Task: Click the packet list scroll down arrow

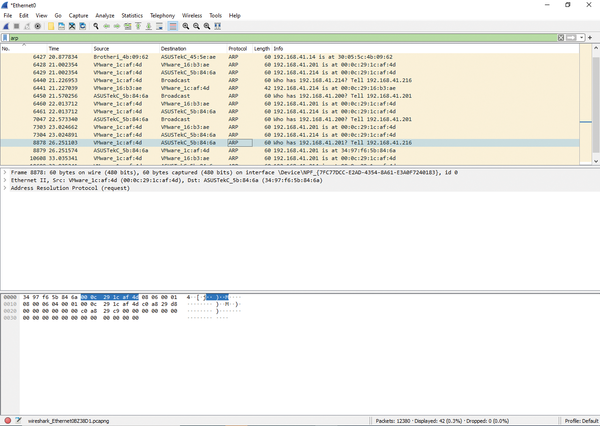Action: [596, 162]
